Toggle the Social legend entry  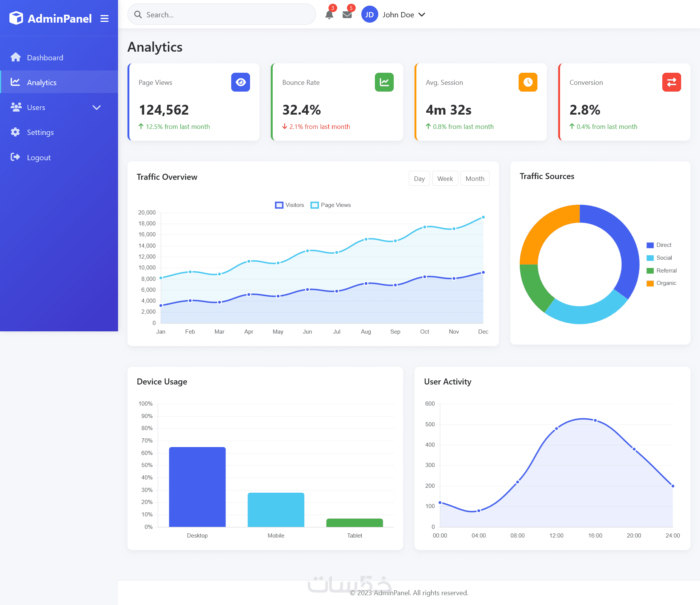coord(659,258)
